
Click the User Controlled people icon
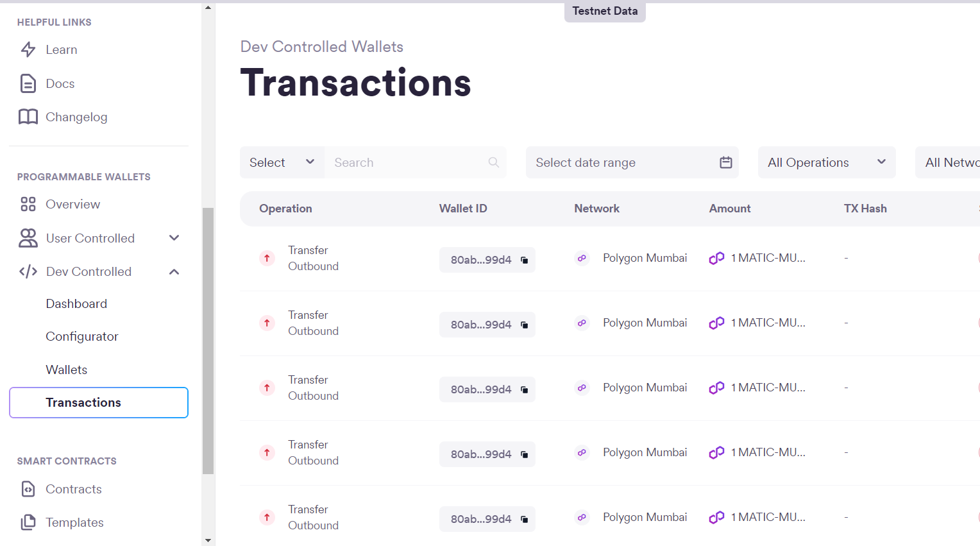(x=27, y=237)
